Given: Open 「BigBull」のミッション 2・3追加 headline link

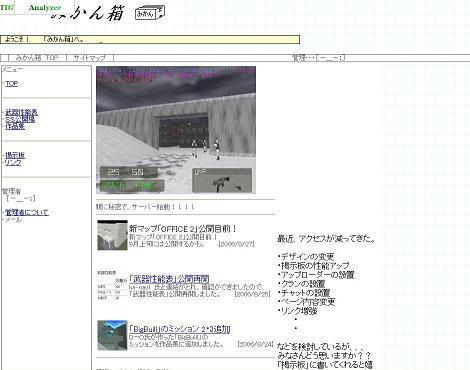Looking at the screenshot, I should [179, 329].
